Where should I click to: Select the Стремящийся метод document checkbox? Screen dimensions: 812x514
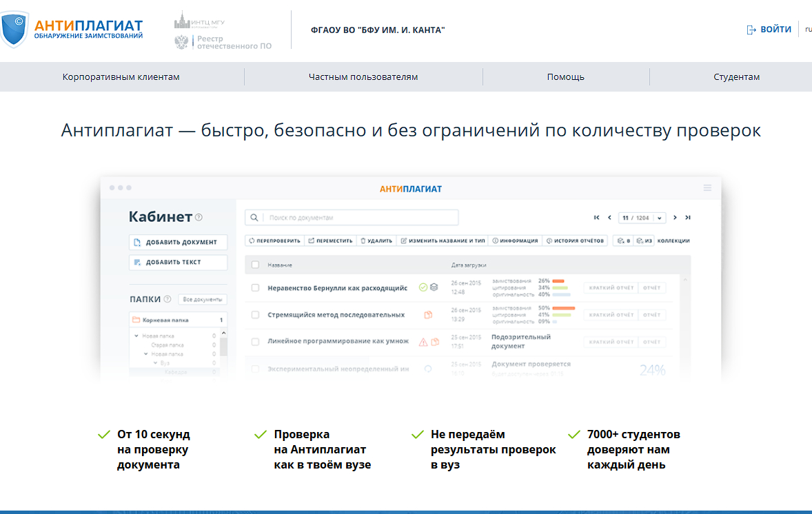tap(254, 313)
